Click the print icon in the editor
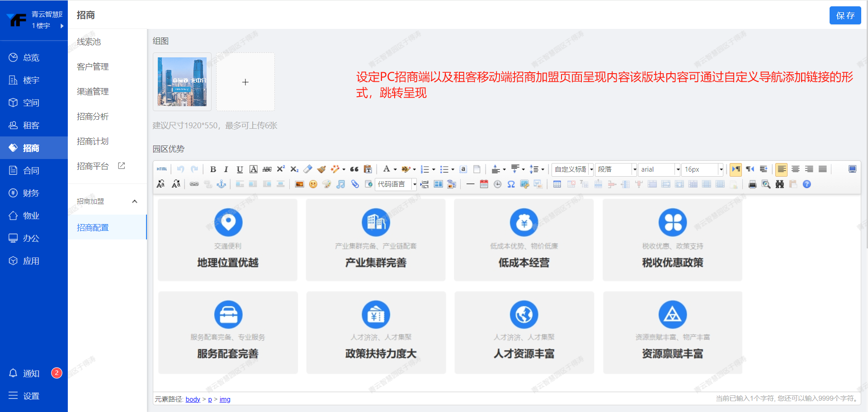Screen dimensions: 868x412 (752, 184)
